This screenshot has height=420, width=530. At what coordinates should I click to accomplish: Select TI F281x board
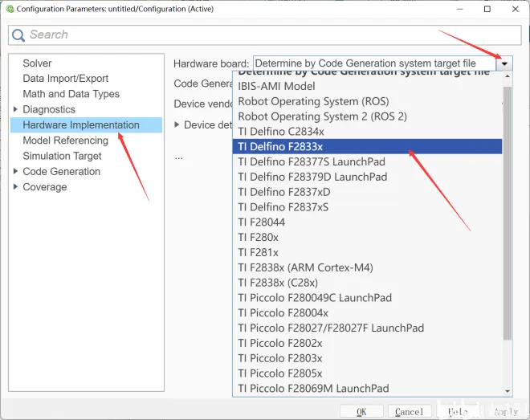click(368, 252)
